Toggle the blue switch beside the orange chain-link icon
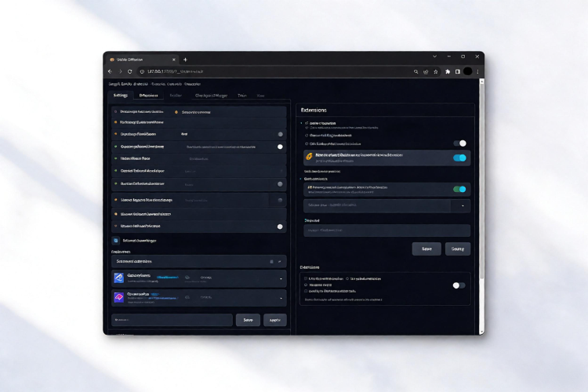The height and width of the screenshot is (392, 588). [459, 158]
